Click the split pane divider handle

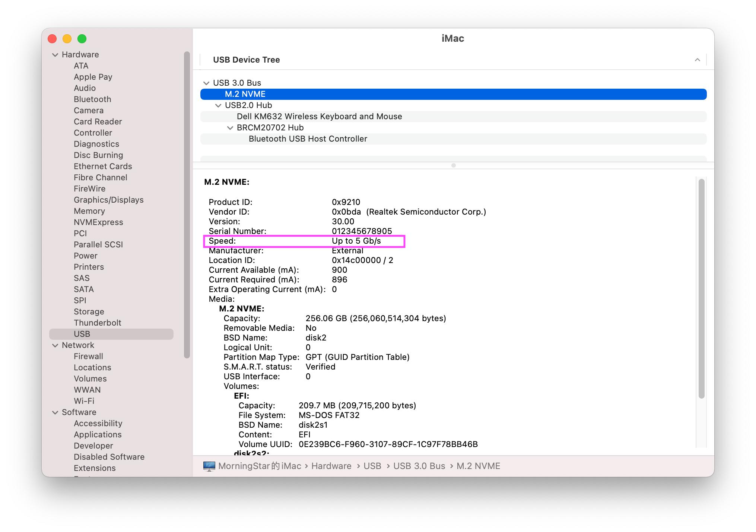click(453, 165)
